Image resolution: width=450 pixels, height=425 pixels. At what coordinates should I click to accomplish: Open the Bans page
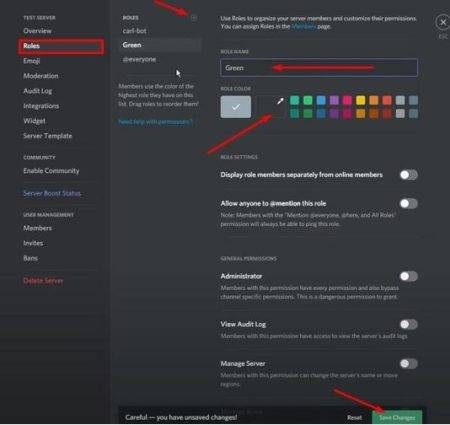click(30, 258)
